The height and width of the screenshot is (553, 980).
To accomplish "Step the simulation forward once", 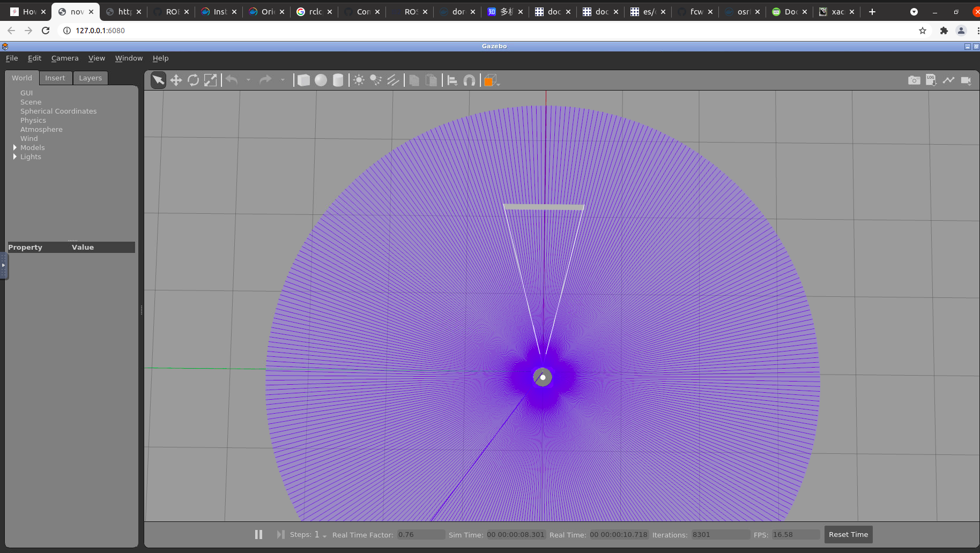I will click(x=280, y=534).
